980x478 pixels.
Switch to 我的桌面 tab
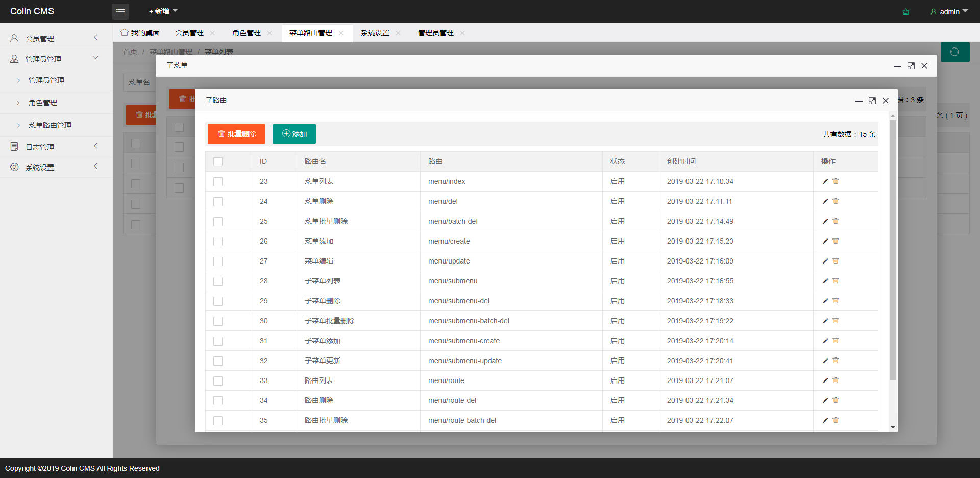[140, 33]
